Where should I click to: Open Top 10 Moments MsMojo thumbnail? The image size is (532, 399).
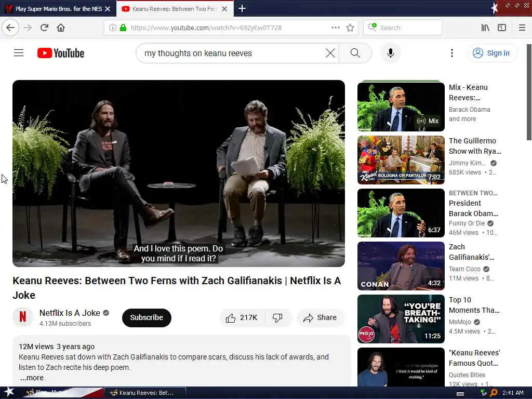(401, 319)
